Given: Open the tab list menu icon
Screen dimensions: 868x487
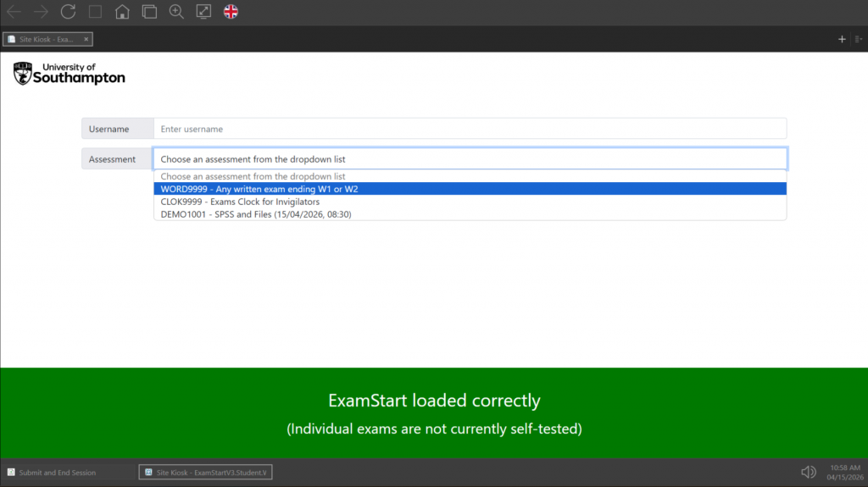Looking at the screenshot, I should [859, 39].
